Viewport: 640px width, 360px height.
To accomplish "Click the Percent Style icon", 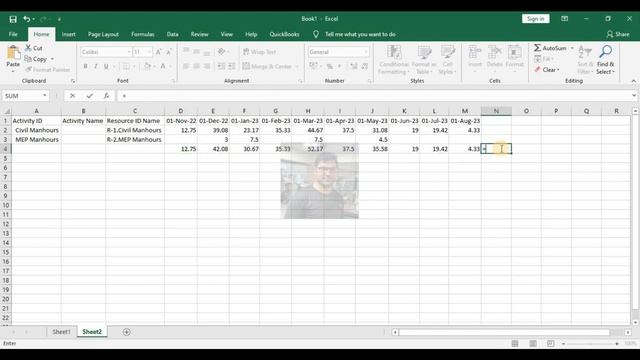I will pos(329,66).
